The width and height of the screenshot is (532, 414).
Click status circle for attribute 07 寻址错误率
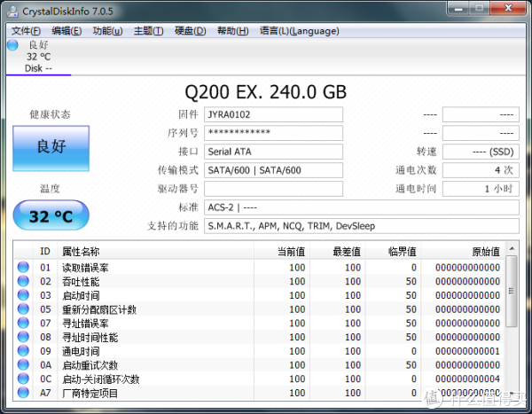pyautogui.click(x=23, y=323)
